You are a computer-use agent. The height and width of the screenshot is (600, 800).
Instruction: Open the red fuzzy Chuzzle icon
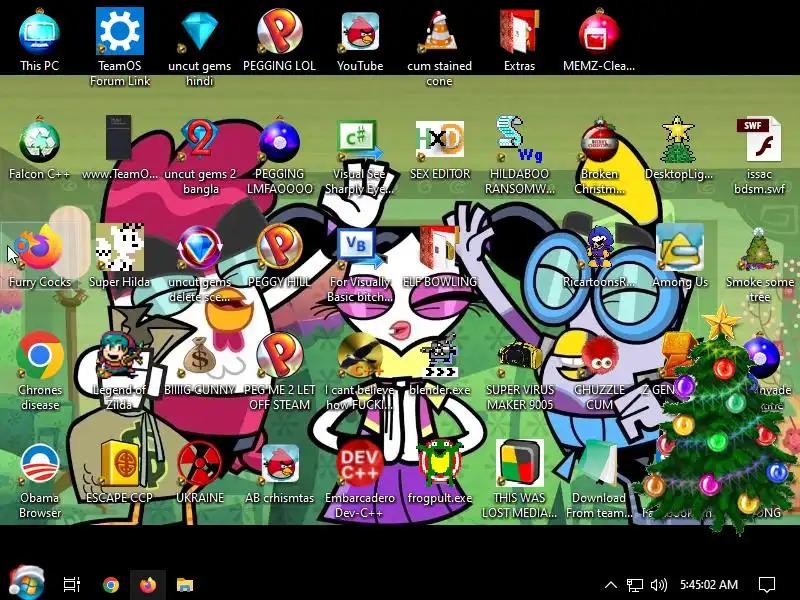coord(600,356)
